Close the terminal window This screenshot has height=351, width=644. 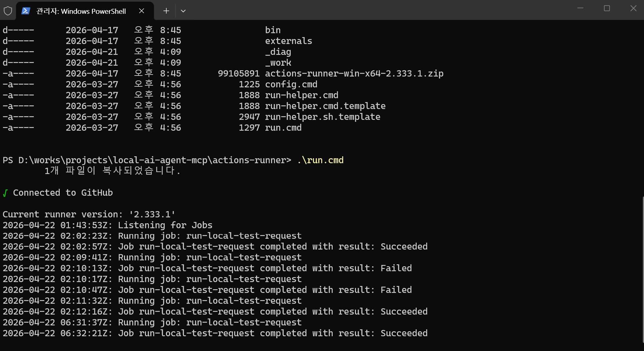pos(633,8)
